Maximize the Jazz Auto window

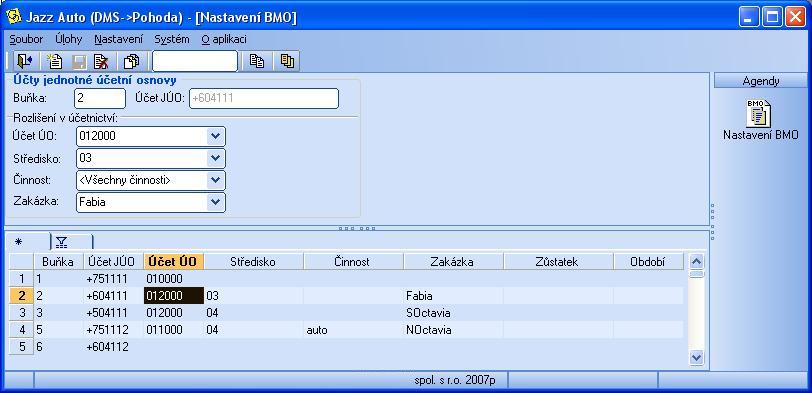772,17
